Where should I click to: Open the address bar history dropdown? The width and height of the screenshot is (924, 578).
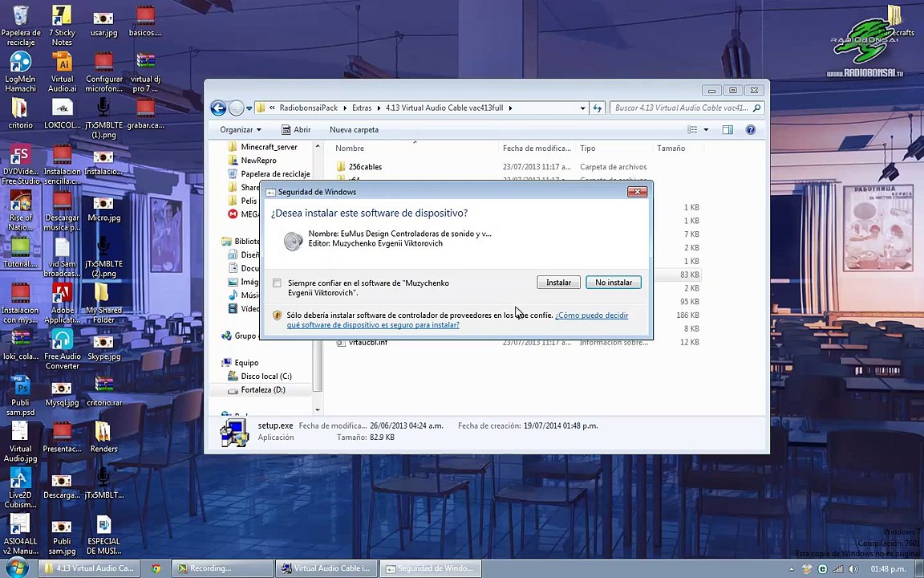[x=582, y=108]
